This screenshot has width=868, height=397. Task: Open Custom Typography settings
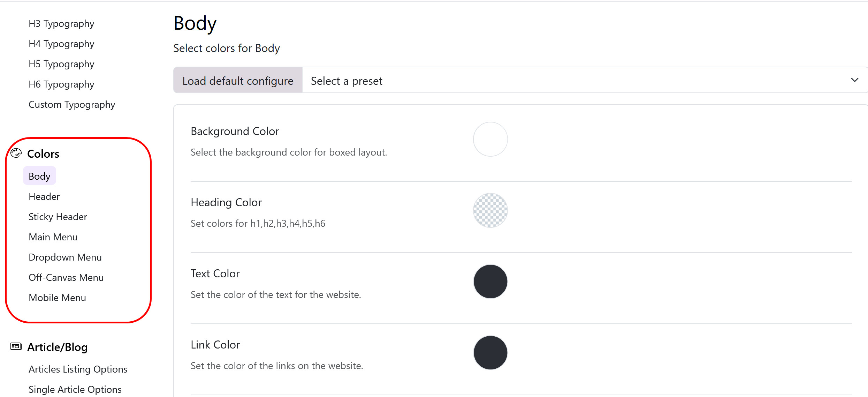(72, 104)
